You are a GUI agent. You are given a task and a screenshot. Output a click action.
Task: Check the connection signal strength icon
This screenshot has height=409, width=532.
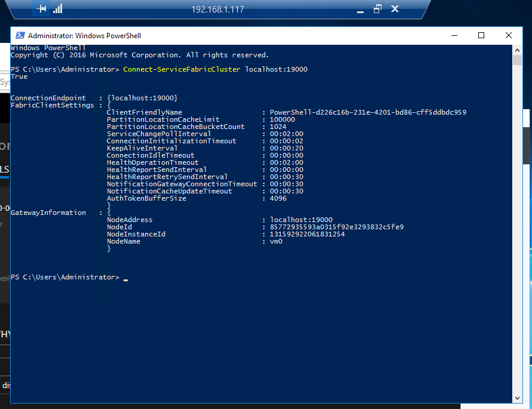coord(58,9)
